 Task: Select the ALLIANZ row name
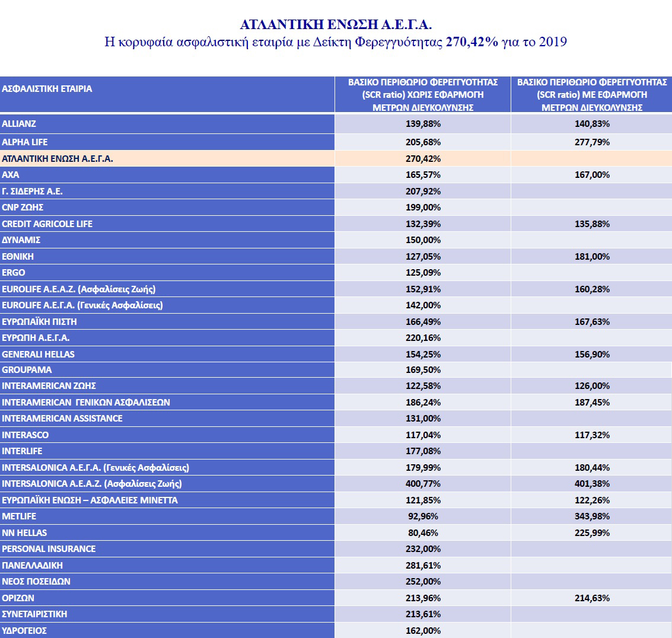19,124
